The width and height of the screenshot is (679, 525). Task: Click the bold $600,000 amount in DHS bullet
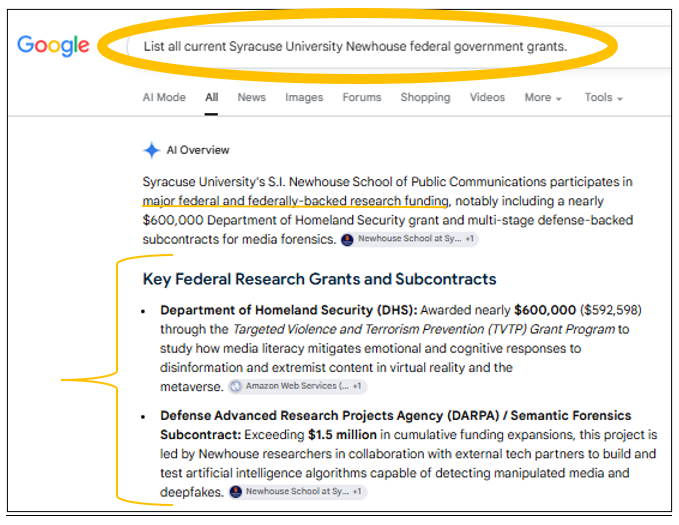click(545, 310)
